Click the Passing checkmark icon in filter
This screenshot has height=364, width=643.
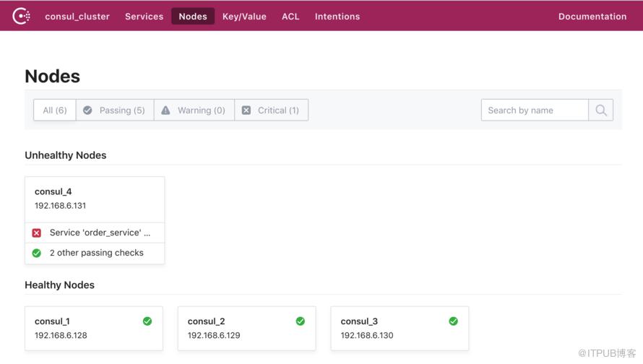[87, 110]
